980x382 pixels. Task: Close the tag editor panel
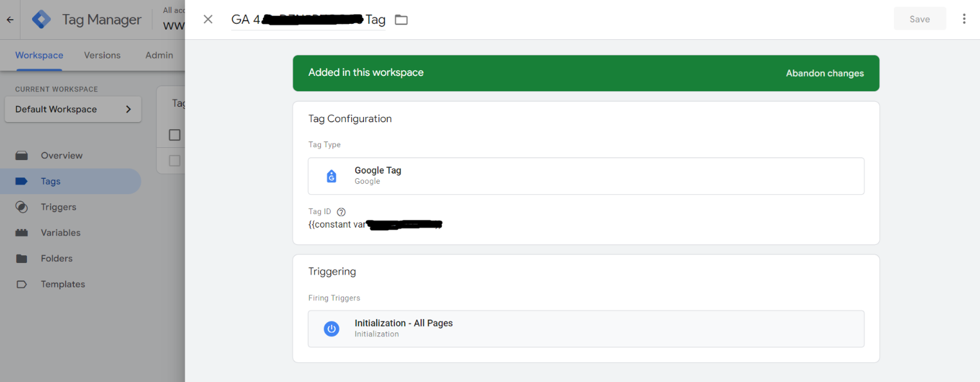(x=208, y=19)
